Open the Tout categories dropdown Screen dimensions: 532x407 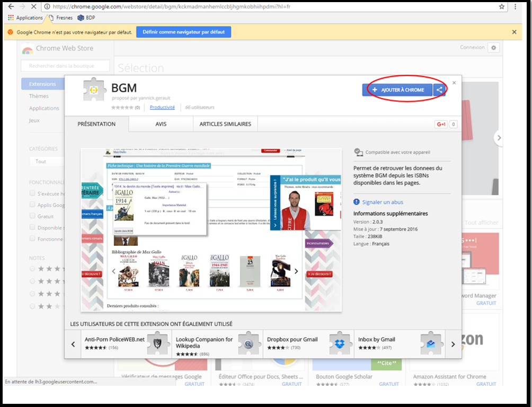point(47,162)
